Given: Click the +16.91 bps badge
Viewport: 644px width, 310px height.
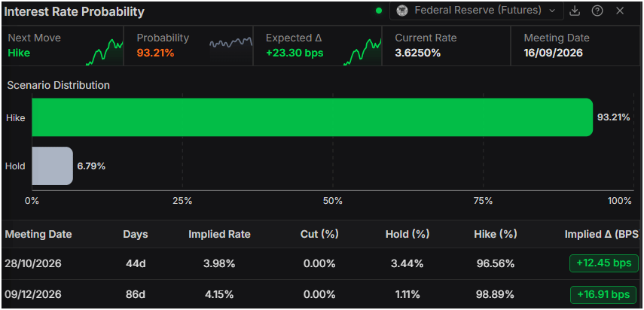Looking at the screenshot, I should [603, 294].
